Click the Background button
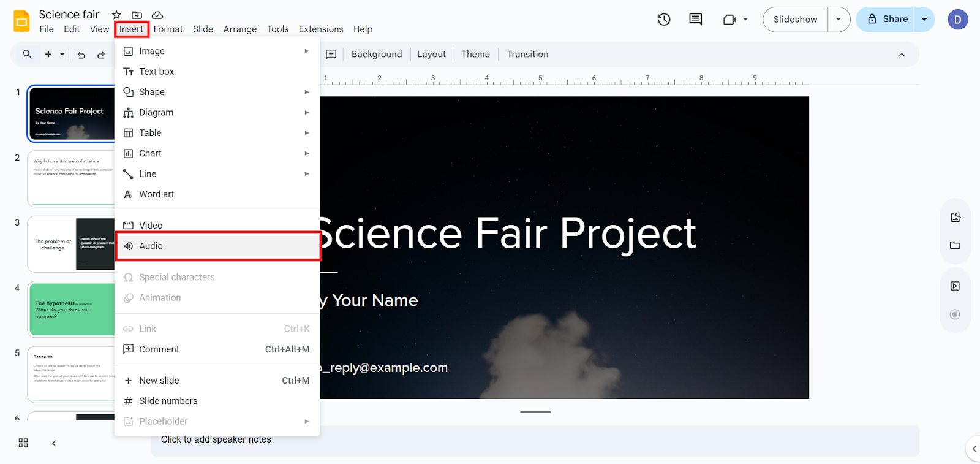Viewport: 980px width, 464px height. (x=377, y=55)
